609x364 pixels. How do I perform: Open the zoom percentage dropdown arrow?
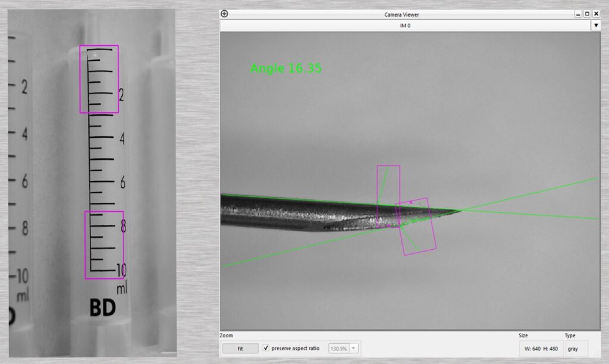tap(354, 349)
